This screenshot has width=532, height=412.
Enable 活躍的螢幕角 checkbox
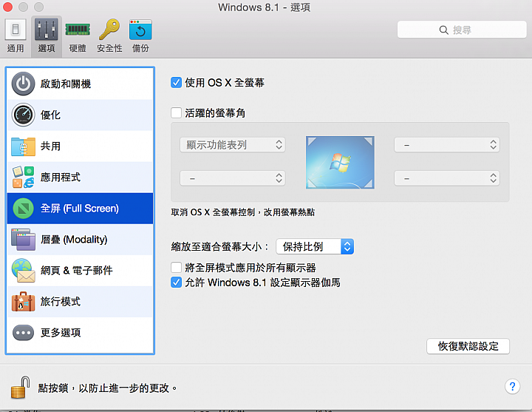pyautogui.click(x=176, y=112)
